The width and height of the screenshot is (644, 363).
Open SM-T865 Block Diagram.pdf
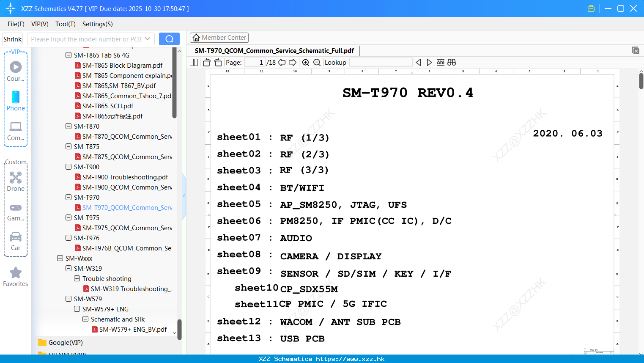(x=122, y=65)
